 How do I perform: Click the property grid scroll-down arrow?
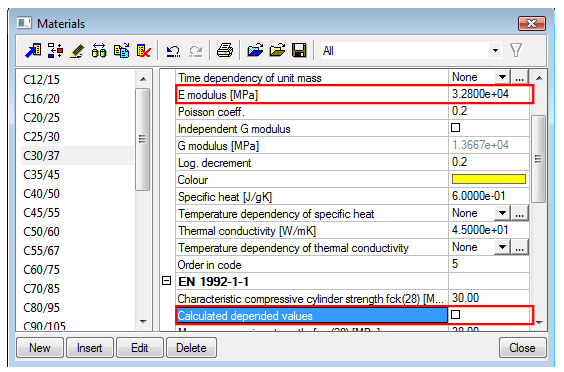click(539, 322)
